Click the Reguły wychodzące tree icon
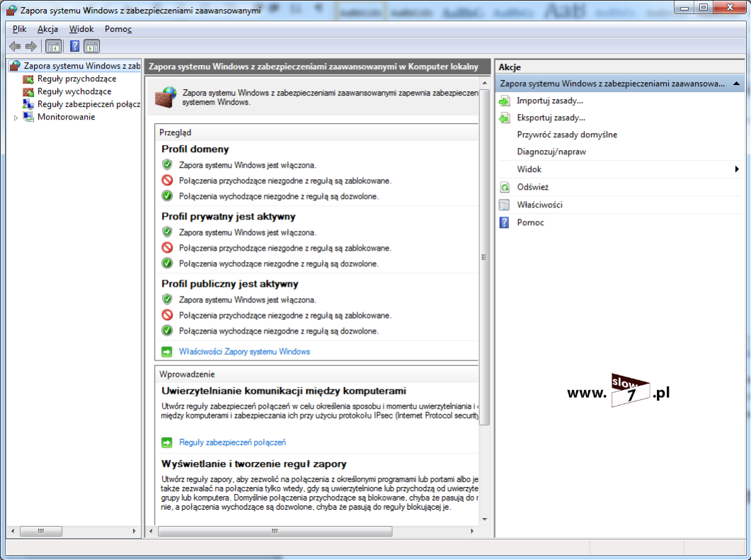The image size is (751, 560). point(28,91)
